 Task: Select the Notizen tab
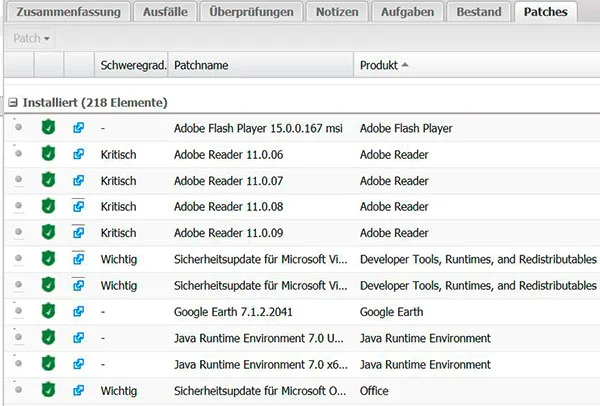[x=337, y=11]
